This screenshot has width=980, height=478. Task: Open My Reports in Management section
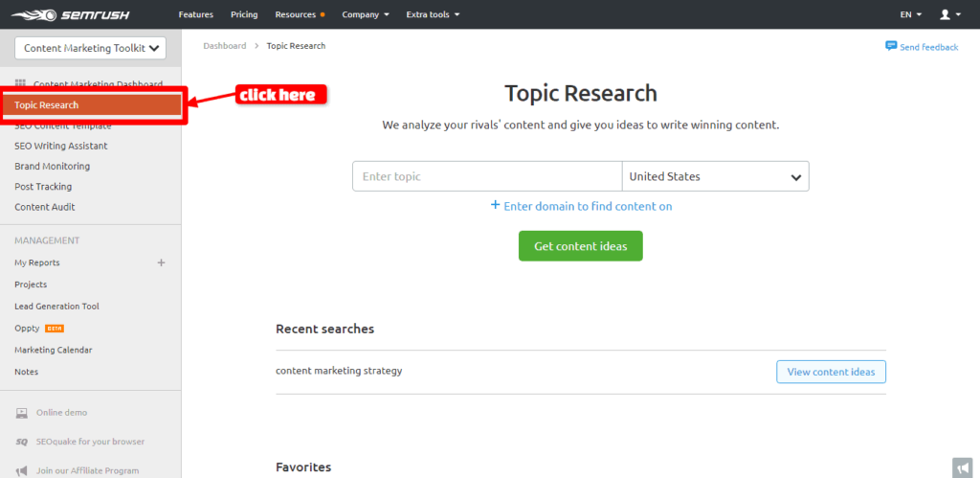(37, 262)
